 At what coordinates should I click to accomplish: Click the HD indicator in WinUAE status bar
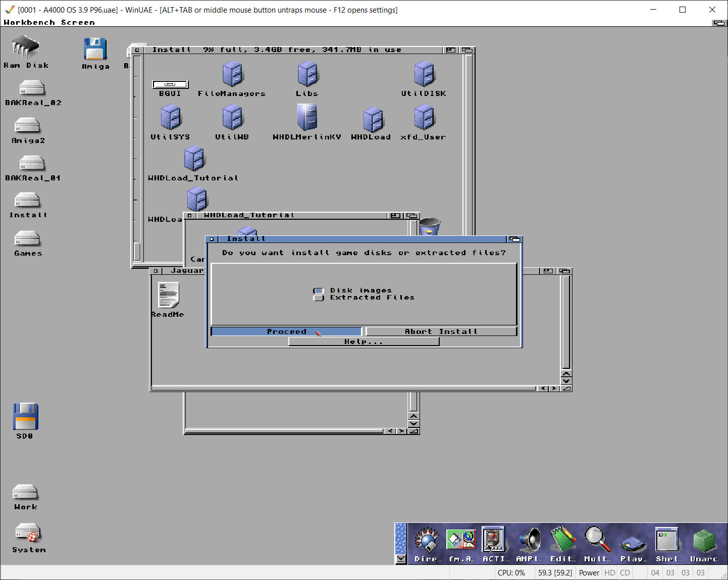pyautogui.click(x=609, y=572)
